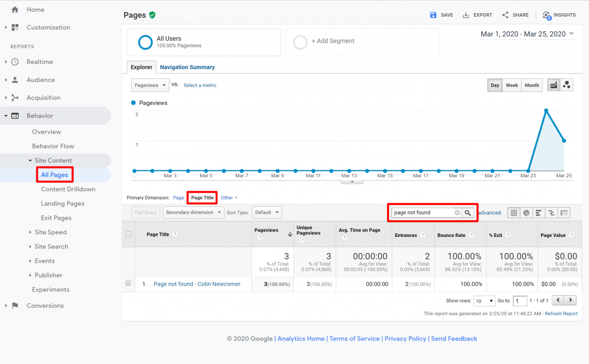Check the select-all rows checkbox

click(129, 234)
